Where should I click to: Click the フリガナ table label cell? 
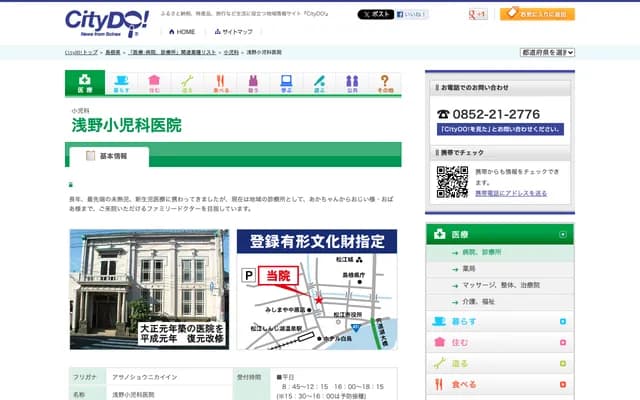pos(88,377)
